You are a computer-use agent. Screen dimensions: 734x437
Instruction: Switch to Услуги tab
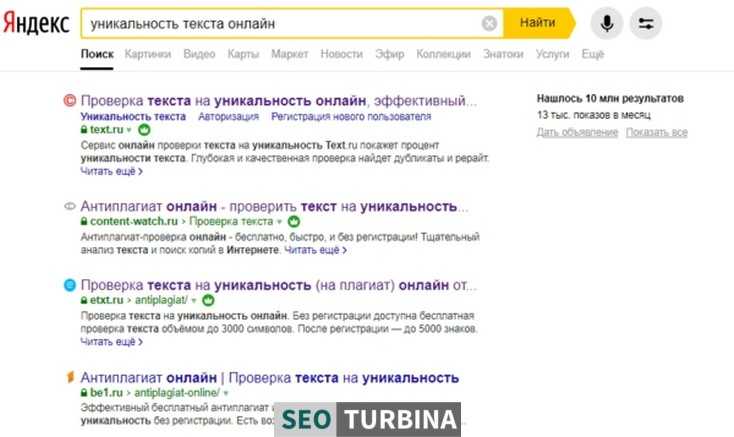tap(552, 54)
